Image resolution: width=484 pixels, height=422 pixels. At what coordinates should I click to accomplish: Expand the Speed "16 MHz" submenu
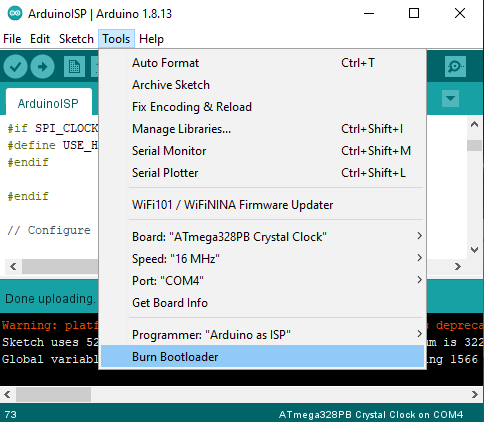(262, 259)
